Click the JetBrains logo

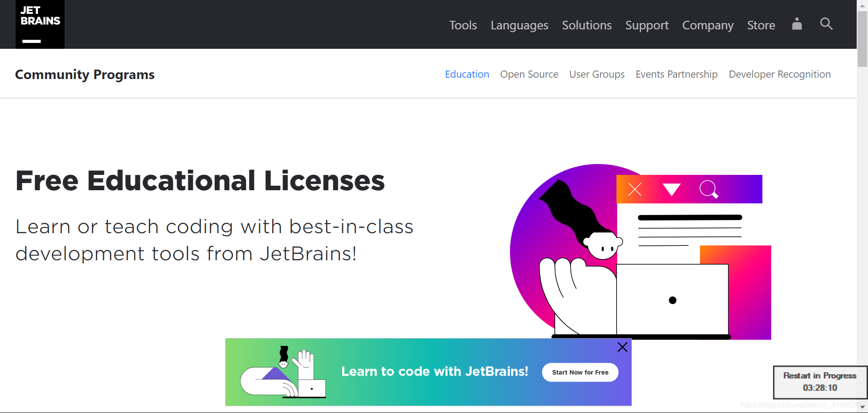[x=39, y=24]
